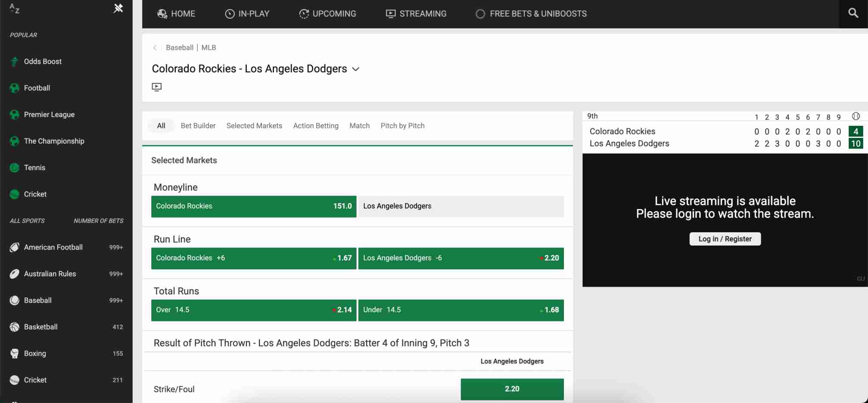Open UPCOMING in top navigation

(328, 14)
